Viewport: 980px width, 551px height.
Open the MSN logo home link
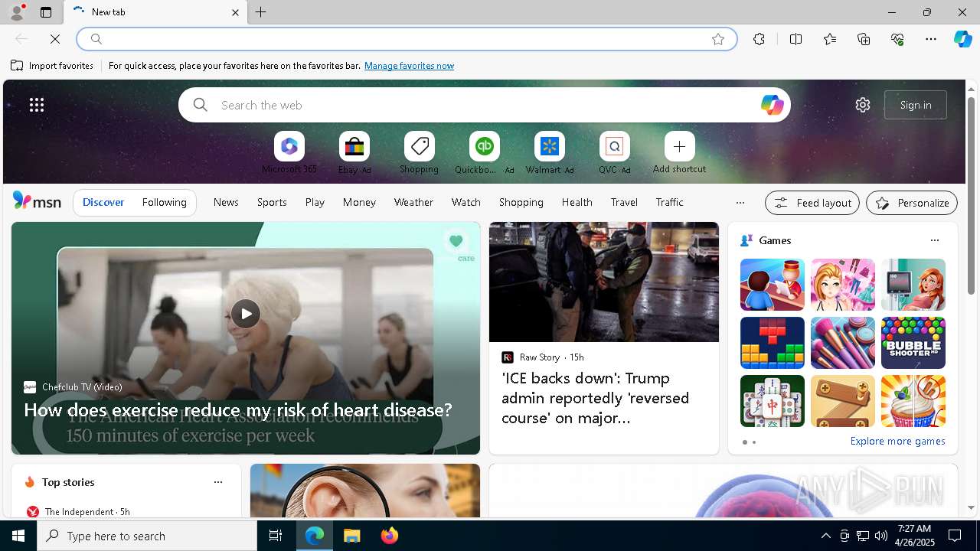coord(37,201)
